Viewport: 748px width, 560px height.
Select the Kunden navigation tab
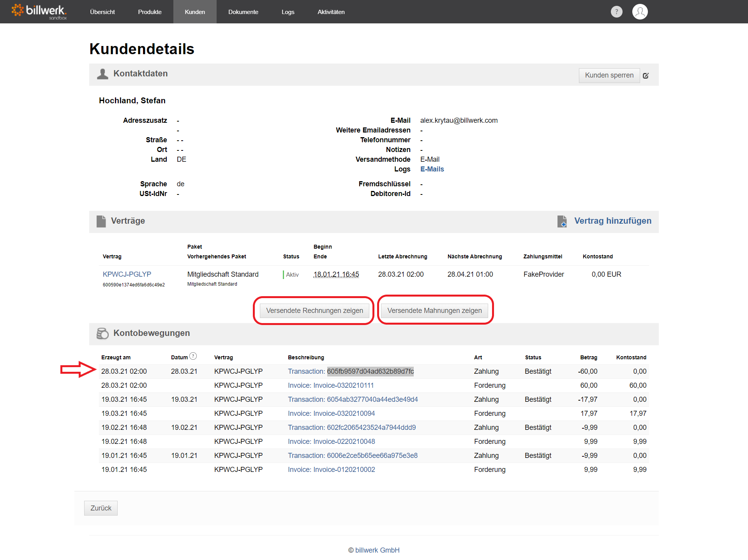pos(195,12)
